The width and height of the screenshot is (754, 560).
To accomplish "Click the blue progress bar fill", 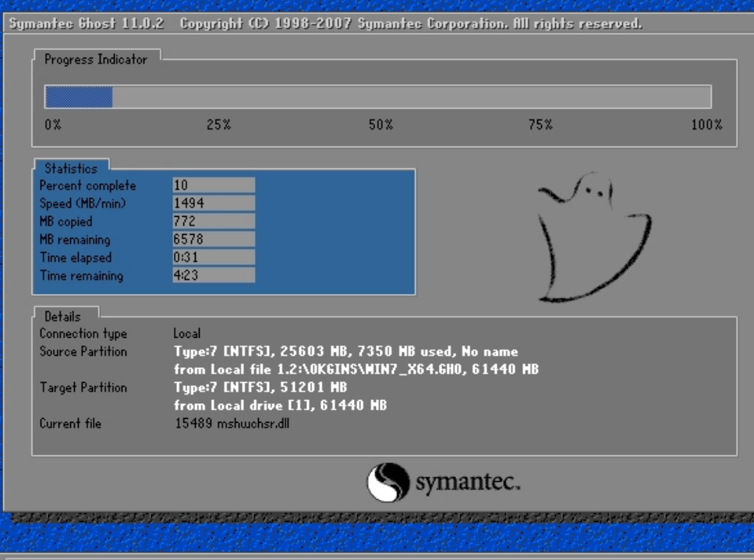I will point(79,97).
